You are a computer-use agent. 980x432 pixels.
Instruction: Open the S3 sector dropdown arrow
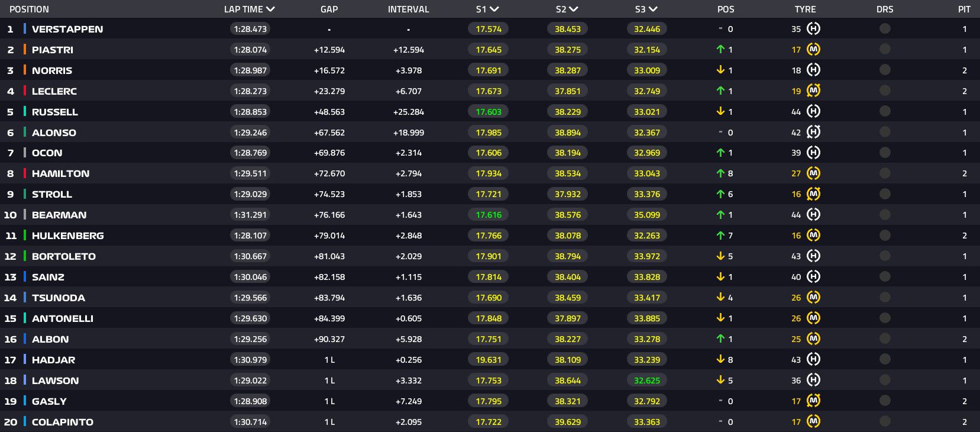click(653, 9)
